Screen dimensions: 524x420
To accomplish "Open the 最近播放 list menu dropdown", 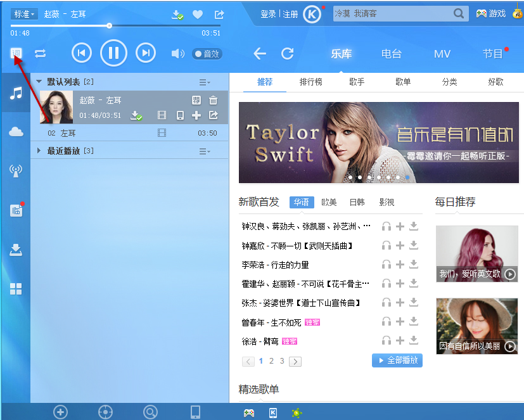I will pyautogui.click(x=205, y=151).
